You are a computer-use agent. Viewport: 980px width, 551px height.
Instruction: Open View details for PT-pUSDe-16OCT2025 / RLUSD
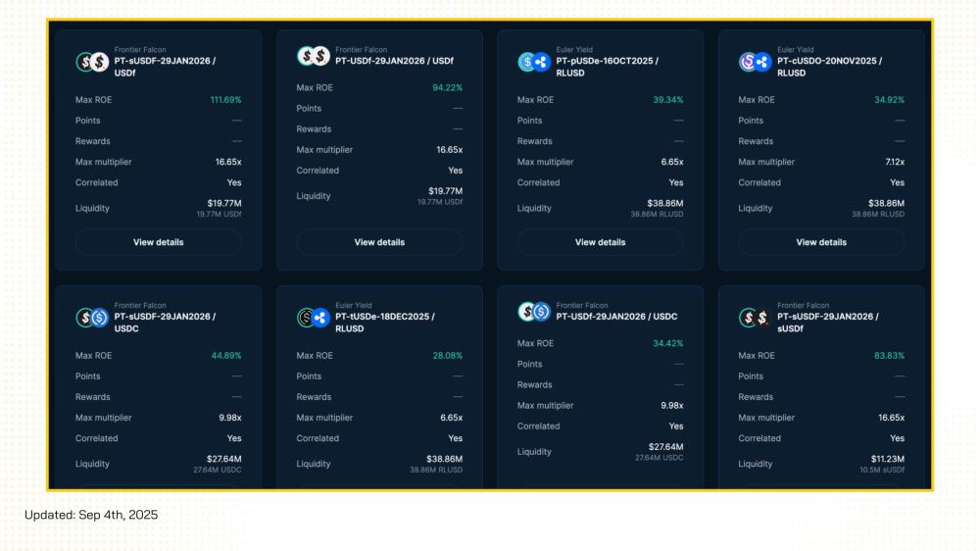pyautogui.click(x=600, y=243)
